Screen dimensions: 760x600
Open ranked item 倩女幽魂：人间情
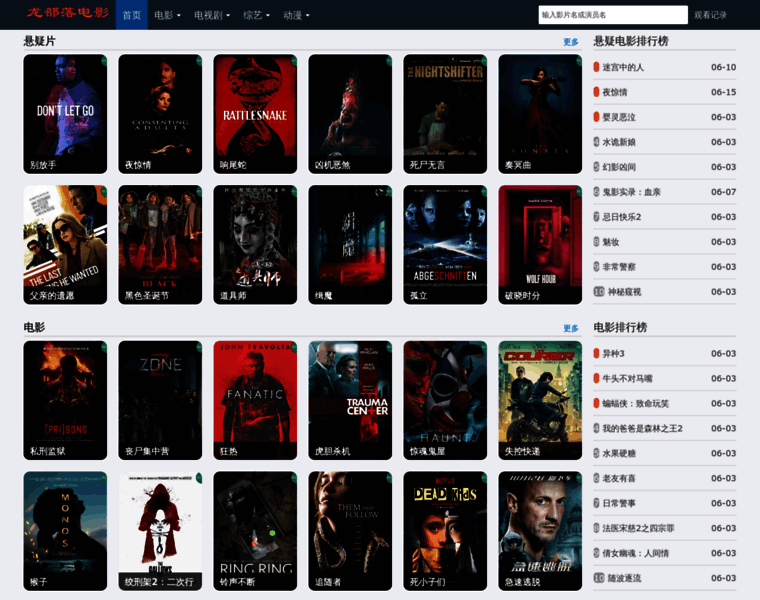coord(635,553)
